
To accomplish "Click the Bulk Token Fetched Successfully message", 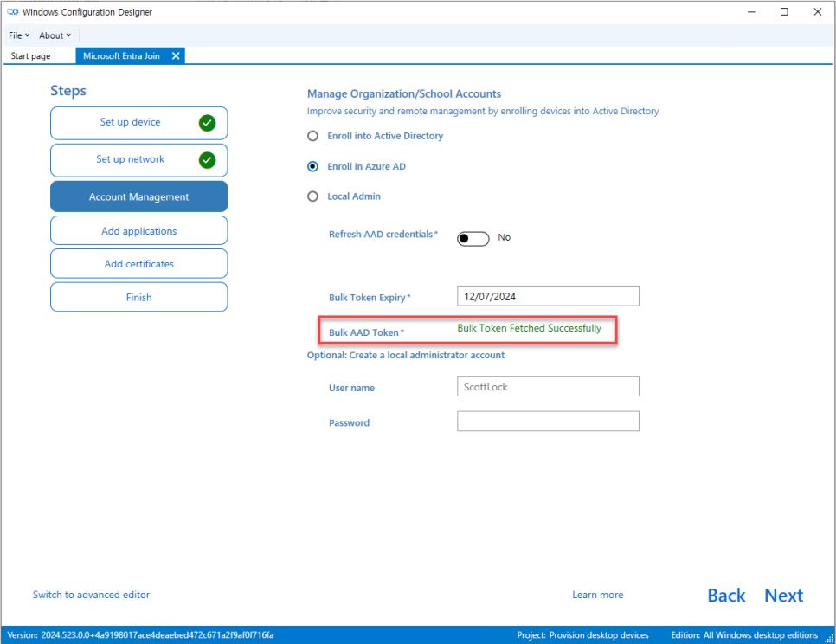I will coord(529,328).
